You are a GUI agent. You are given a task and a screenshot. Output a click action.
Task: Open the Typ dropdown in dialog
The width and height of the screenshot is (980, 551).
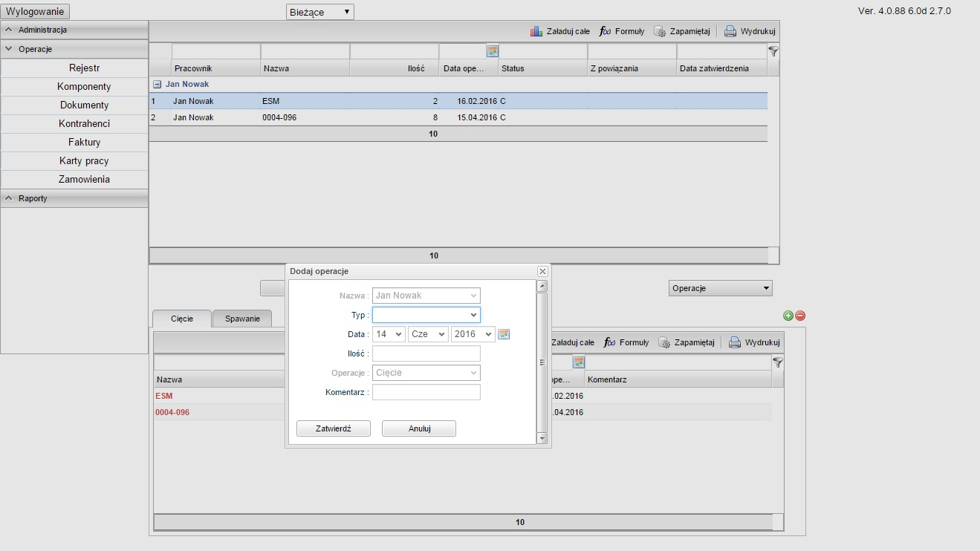click(426, 315)
